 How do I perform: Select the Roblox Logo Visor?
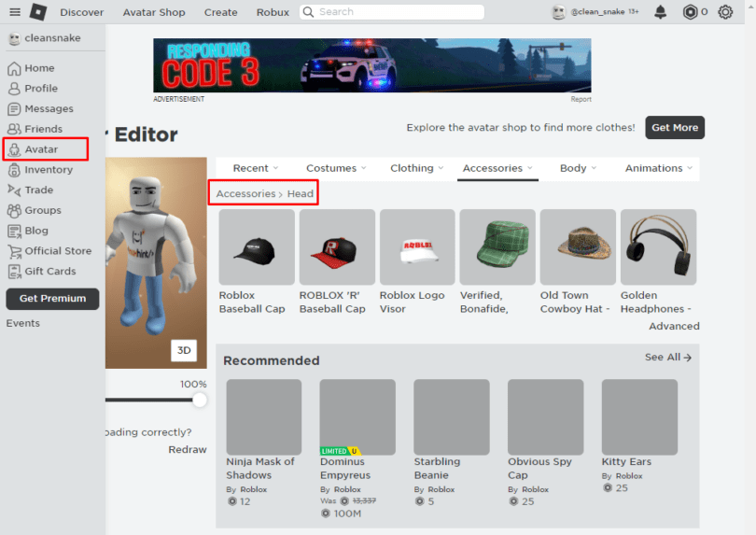[x=417, y=247]
